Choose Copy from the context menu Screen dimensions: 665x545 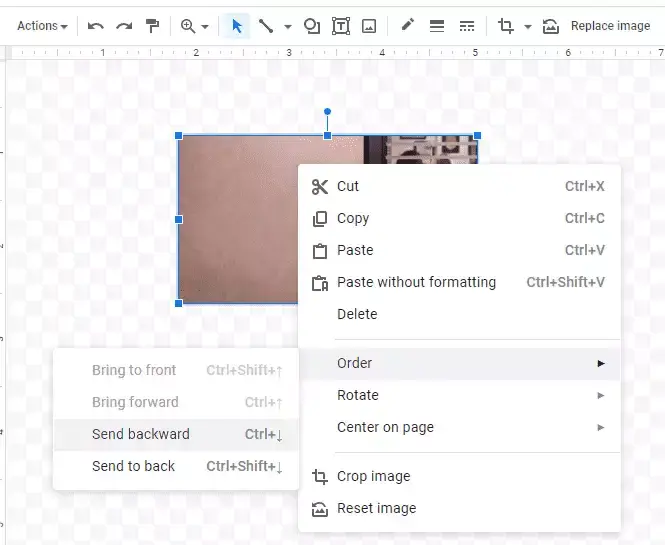pyautogui.click(x=459, y=218)
